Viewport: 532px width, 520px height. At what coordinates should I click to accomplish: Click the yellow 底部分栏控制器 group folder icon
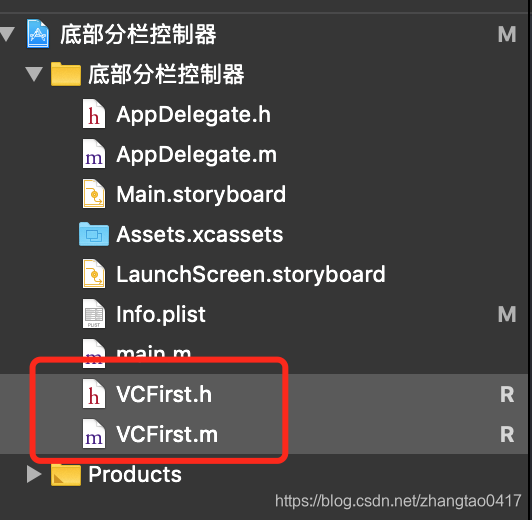tap(66, 74)
